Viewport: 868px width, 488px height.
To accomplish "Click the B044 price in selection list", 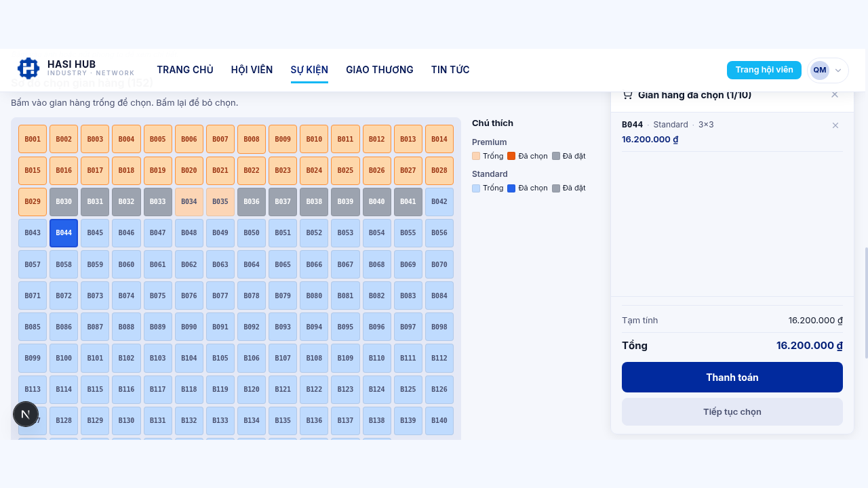I will click(650, 140).
